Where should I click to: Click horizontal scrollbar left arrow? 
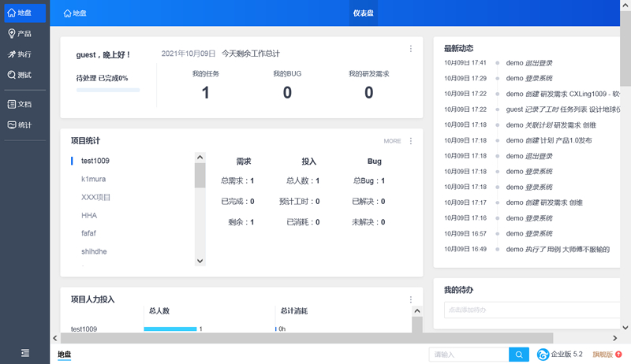coord(55,338)
